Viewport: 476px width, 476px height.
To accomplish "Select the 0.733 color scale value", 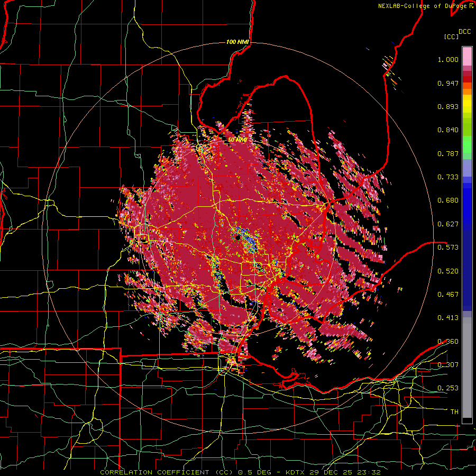I will point(448,177).
